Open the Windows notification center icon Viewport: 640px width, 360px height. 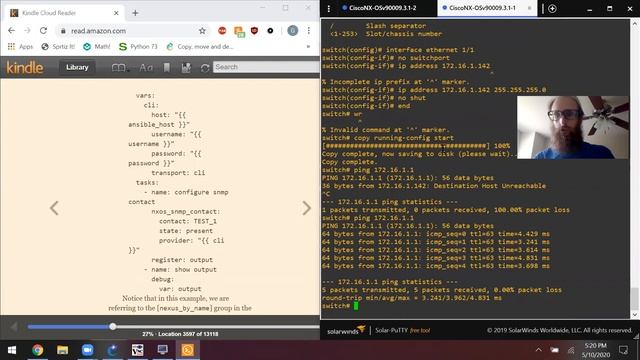click(x=623, y=350)
